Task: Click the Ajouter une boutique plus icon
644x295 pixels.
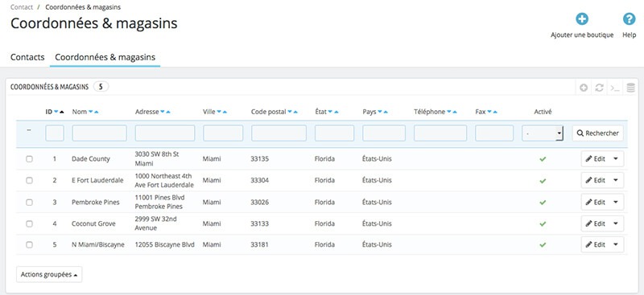Action: (581, 18)
